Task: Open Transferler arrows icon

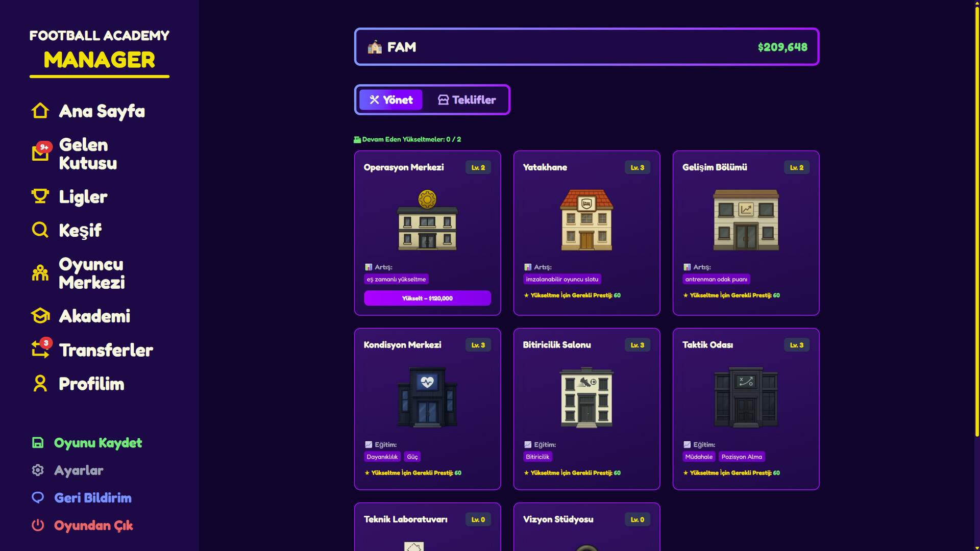Action: click(40, 349)
